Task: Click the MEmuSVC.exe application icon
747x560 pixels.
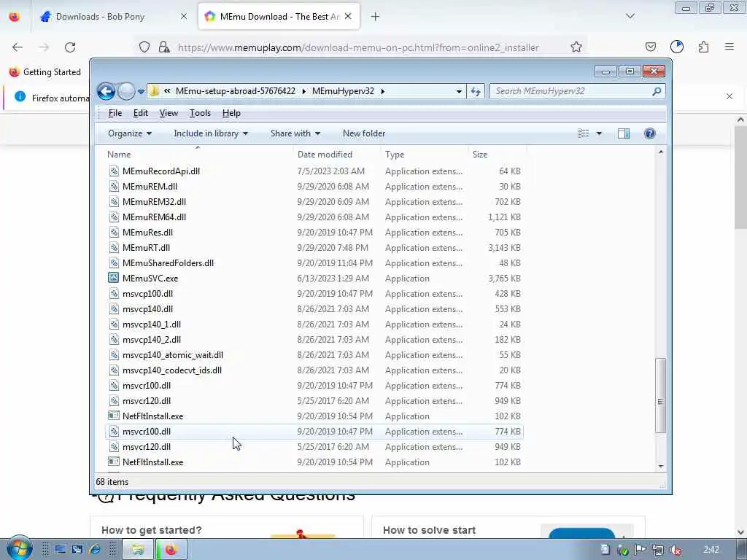Action: click(x=113, y=278)
